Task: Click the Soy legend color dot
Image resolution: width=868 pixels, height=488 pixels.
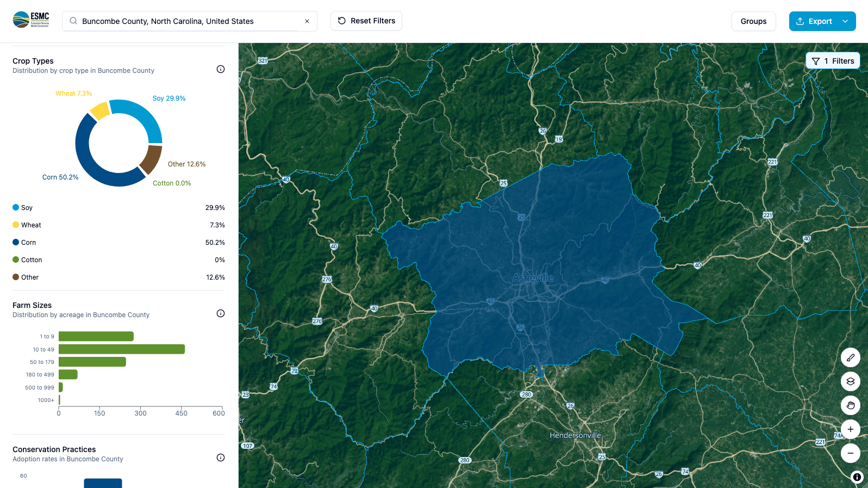Action: point(16,207)
